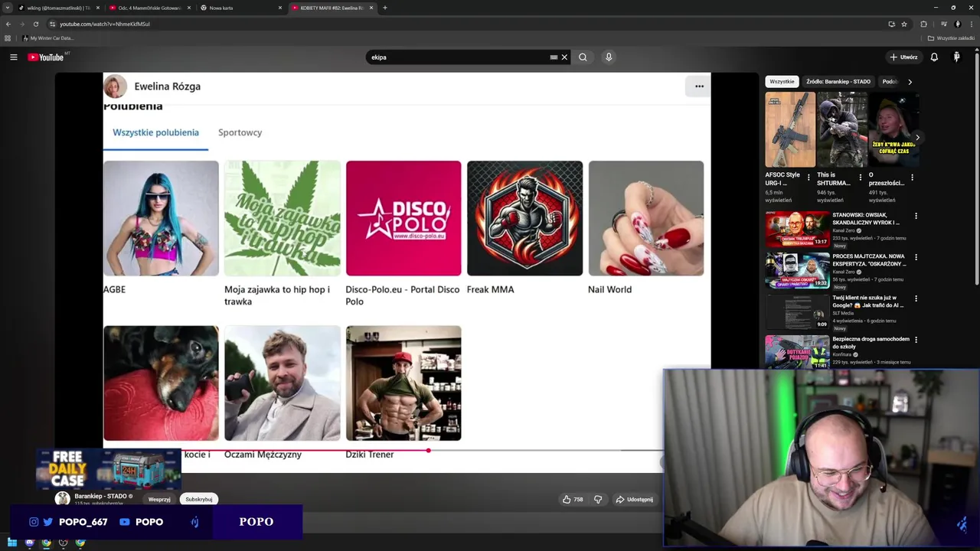Open the 'My Winter Car Data...' bookmark
Image resolution: width=980 pixels, height=551 pixels.
[48, 38]
